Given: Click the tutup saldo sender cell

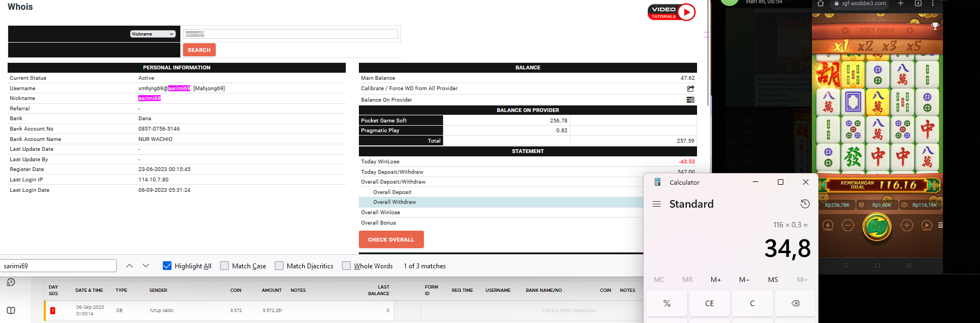Looking at the screenshot, I should (x=162, y=310).
